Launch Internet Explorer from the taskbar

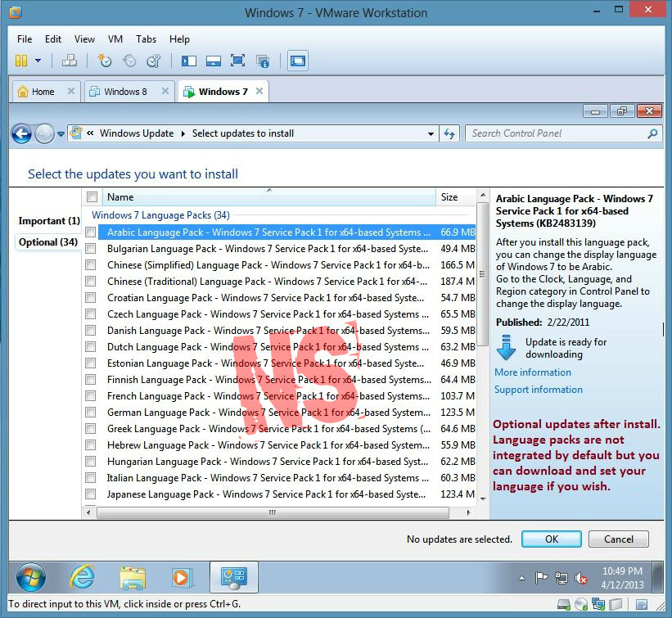click(82, 577)
